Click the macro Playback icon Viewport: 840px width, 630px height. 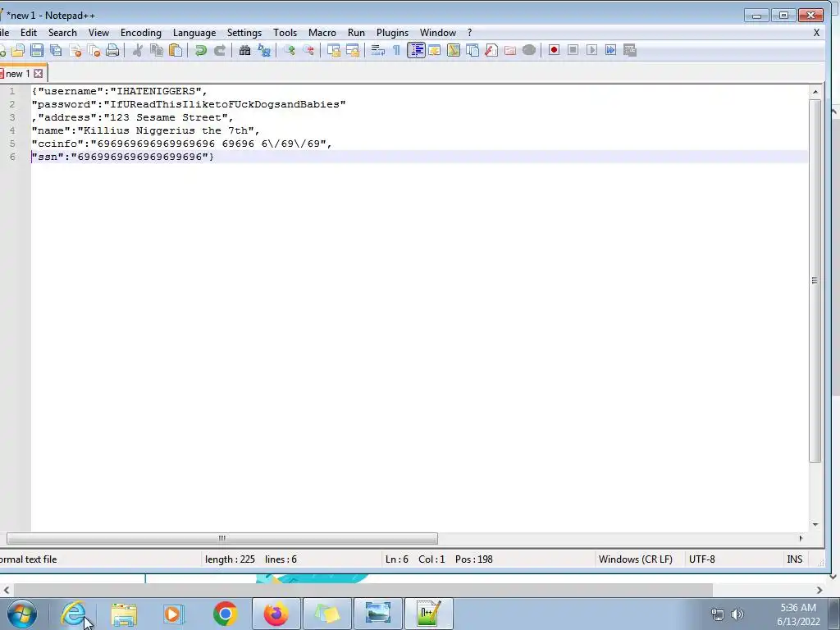point(591,50)
